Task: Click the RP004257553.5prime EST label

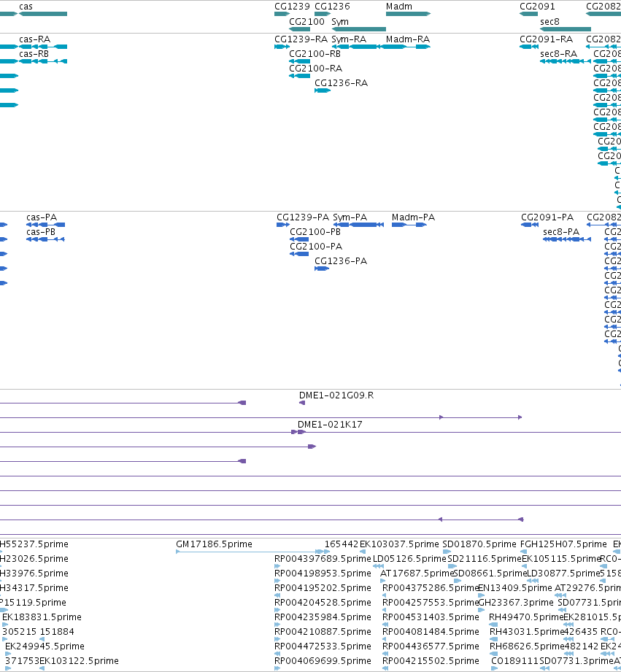Action: (x=431, y=603)
